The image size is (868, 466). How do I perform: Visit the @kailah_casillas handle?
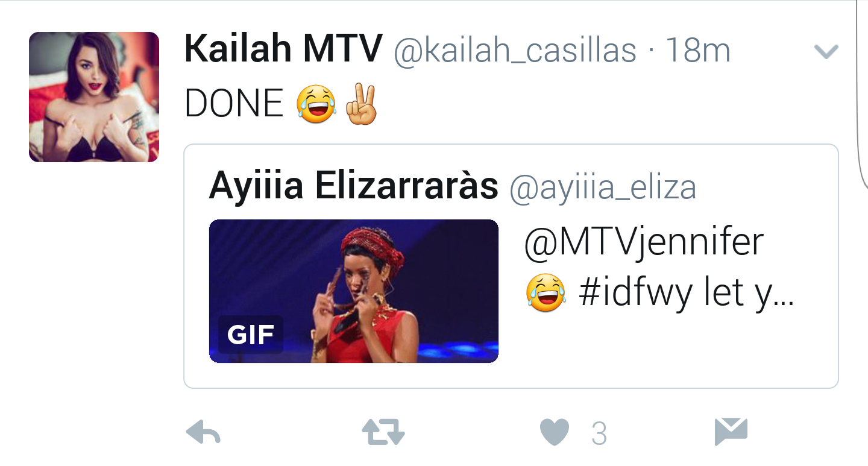point(515,52)
